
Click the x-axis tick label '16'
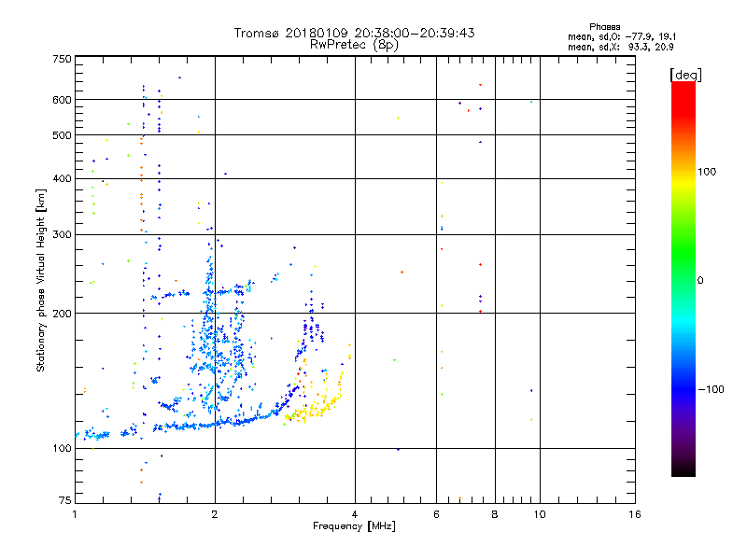[635, 514]
